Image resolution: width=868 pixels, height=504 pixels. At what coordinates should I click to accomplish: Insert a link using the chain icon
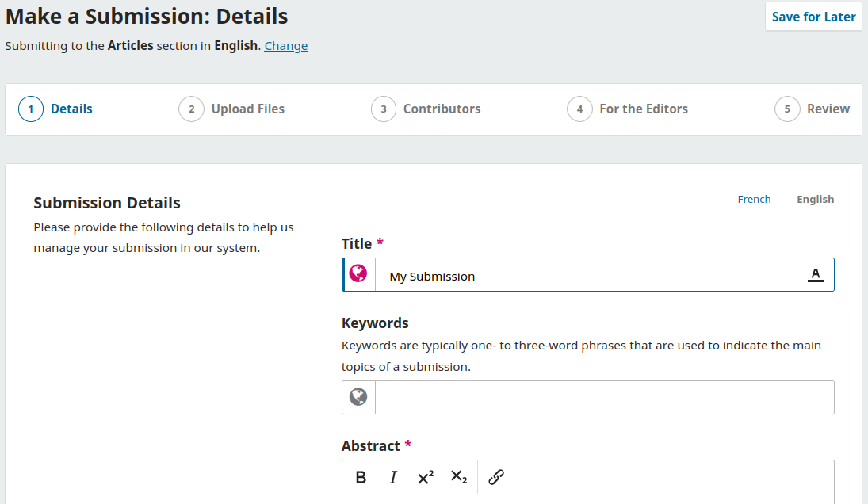tap(496, 477)
